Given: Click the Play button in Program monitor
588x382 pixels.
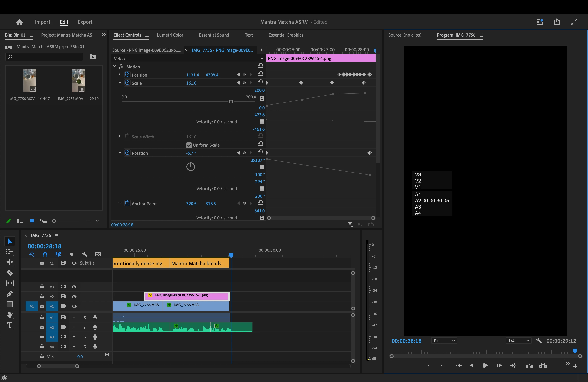Looking at the screenshot, I should pos(485,365).
